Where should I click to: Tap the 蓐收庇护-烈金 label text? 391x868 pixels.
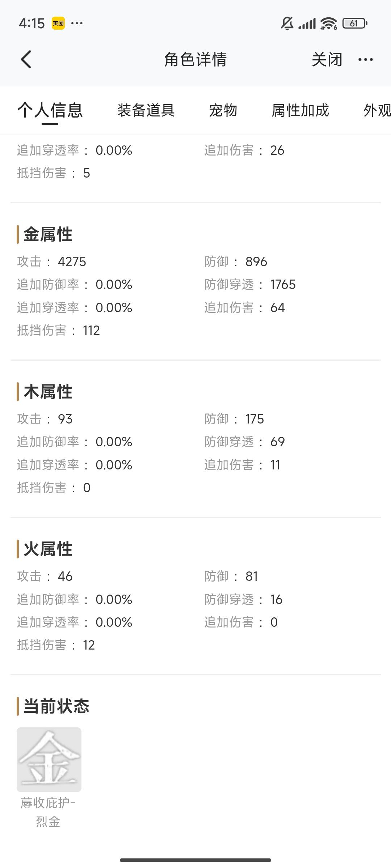click(48, 812)
